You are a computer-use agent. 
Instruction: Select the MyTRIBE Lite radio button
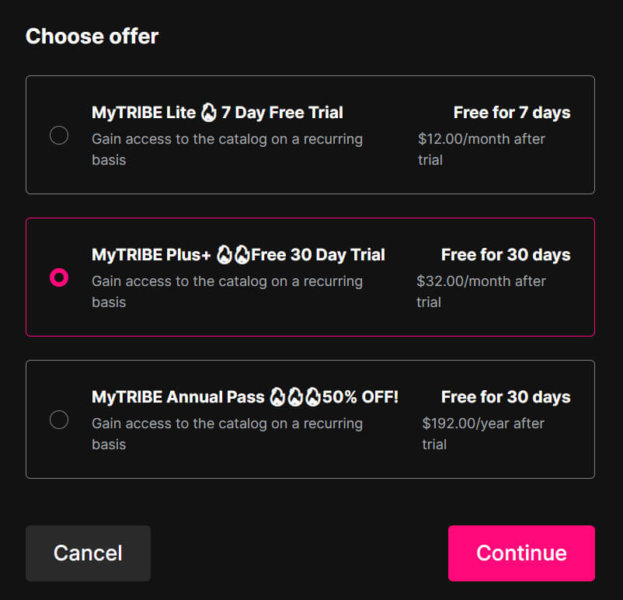[59, 135]
